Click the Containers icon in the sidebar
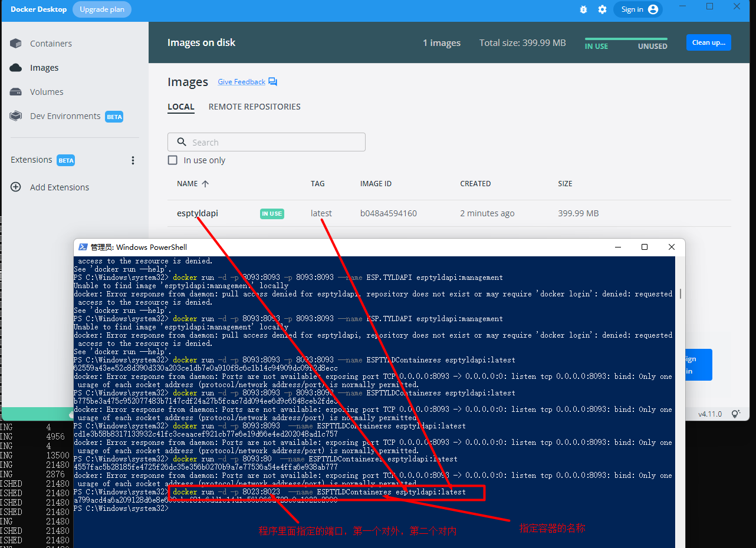The height and width of the screenshot is (548, 756). 16,44
